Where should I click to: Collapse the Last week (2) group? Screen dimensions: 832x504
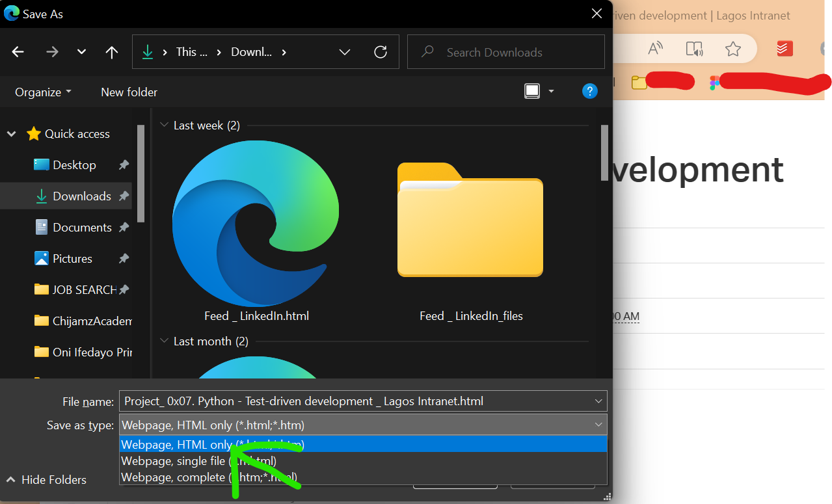click(163, 126)
